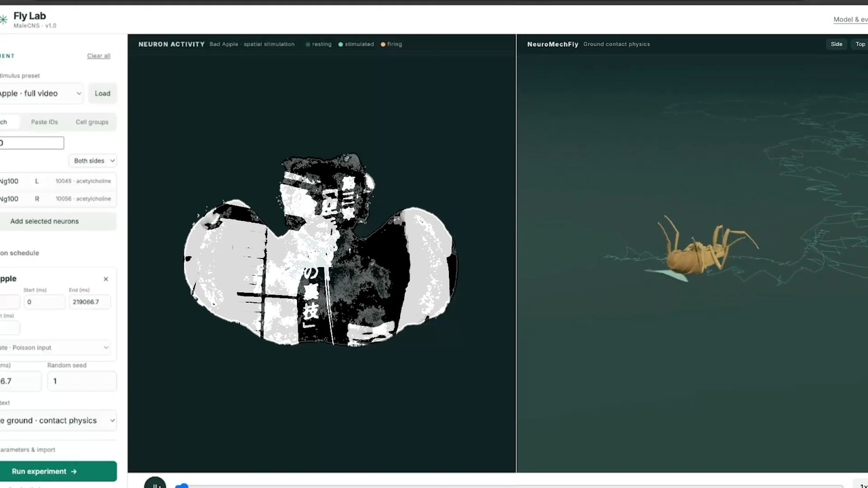Switch to Top camera view
868x488 pixels.
[x=860, y=44]
